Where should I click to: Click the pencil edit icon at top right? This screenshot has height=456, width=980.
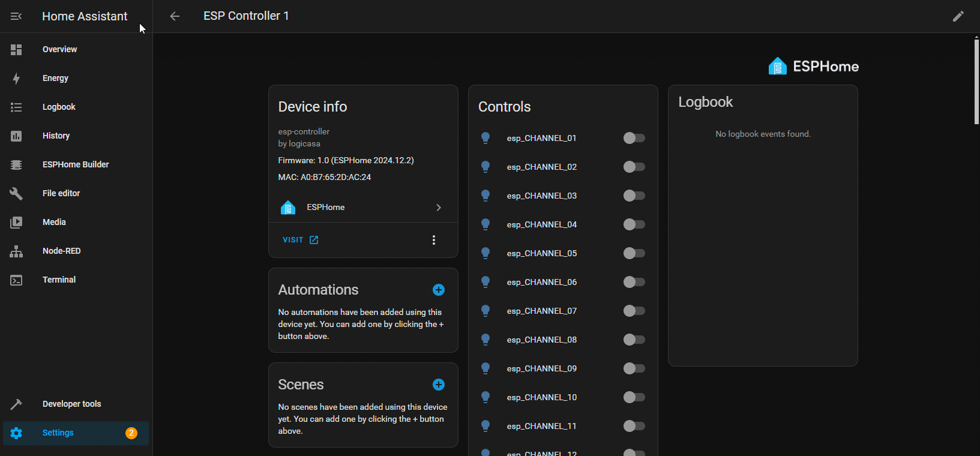click(x=958, y=16)
